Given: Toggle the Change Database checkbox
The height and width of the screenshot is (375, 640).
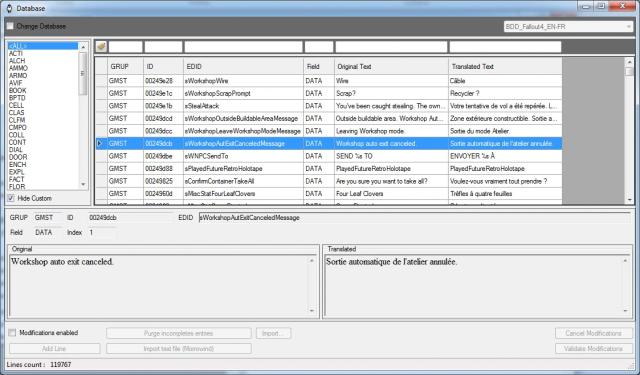Looking at the screenshot, I should [10, 26].
